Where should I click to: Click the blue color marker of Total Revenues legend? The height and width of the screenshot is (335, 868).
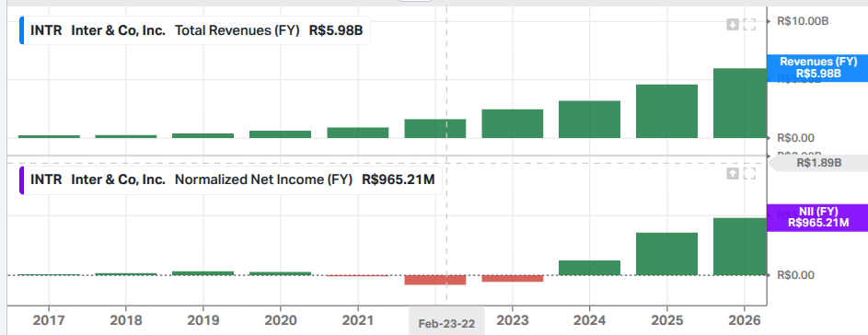[x=21, y=30]
